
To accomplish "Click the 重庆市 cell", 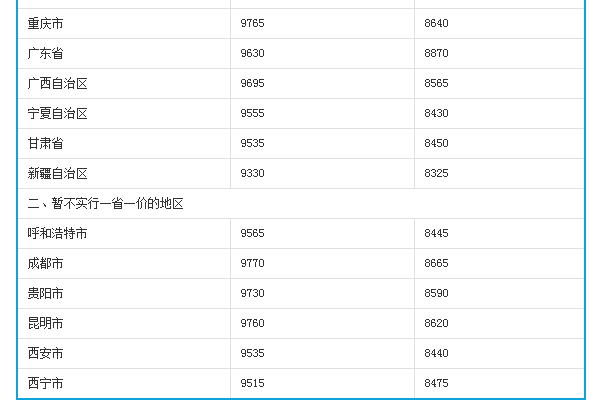I will [45, 23].
